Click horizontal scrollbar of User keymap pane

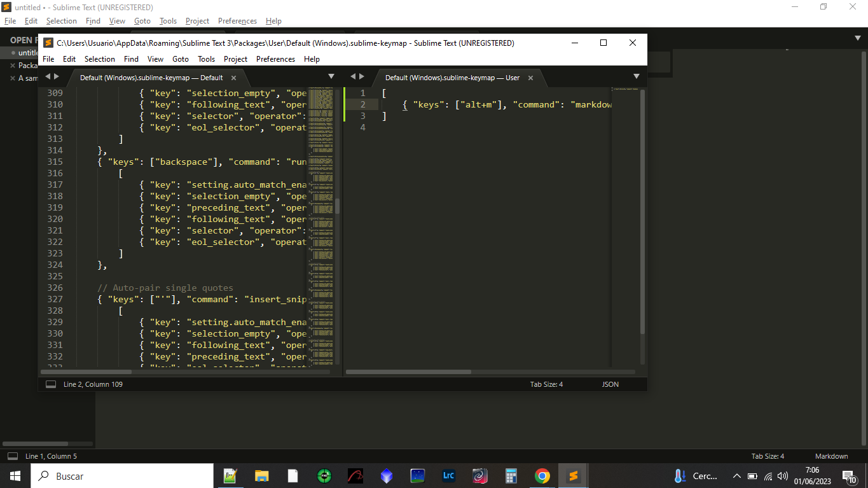point(408,372)
